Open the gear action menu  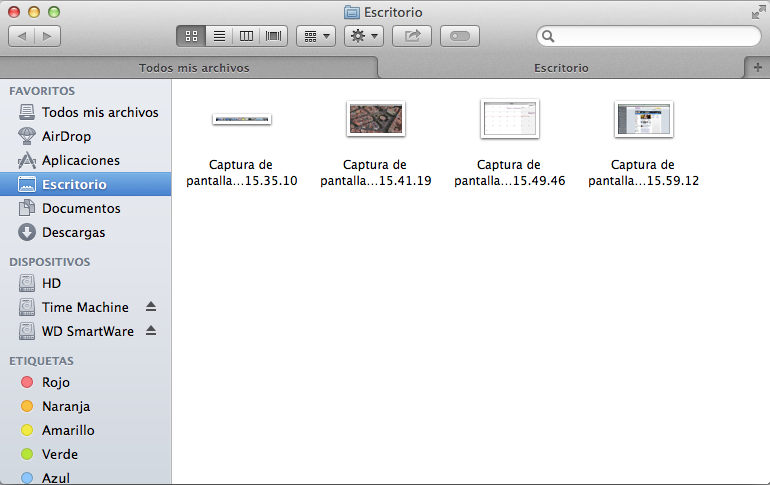(364, 36)
